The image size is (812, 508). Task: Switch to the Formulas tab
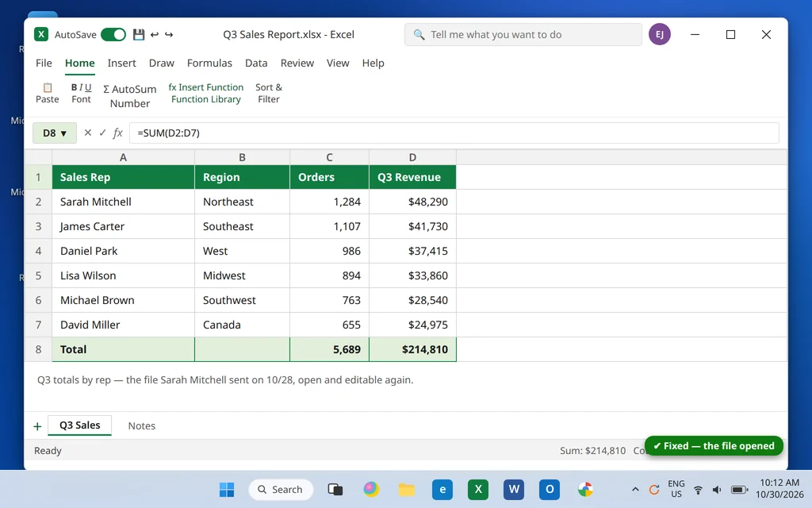[x=209, y=63]
